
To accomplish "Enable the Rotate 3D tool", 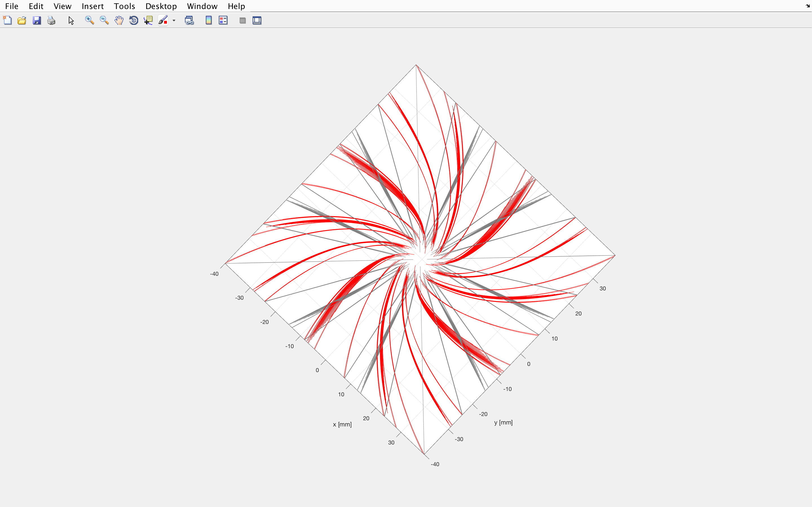I will [134, 21].
